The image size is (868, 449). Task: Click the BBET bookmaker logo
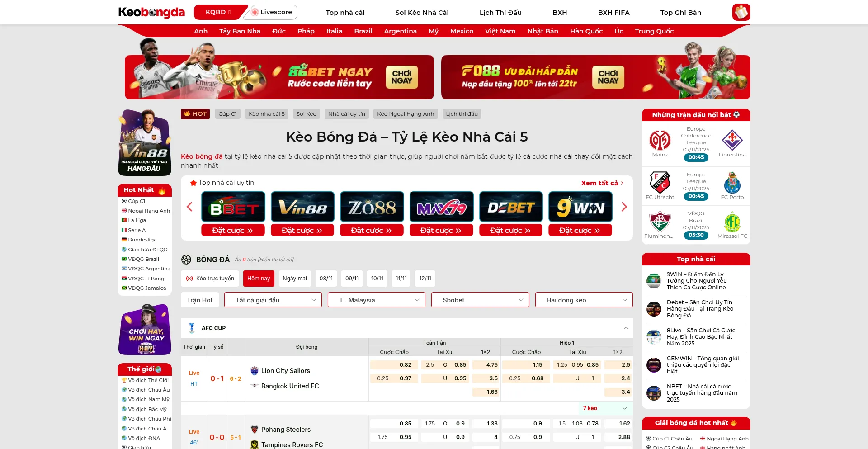tap(233, 207)
